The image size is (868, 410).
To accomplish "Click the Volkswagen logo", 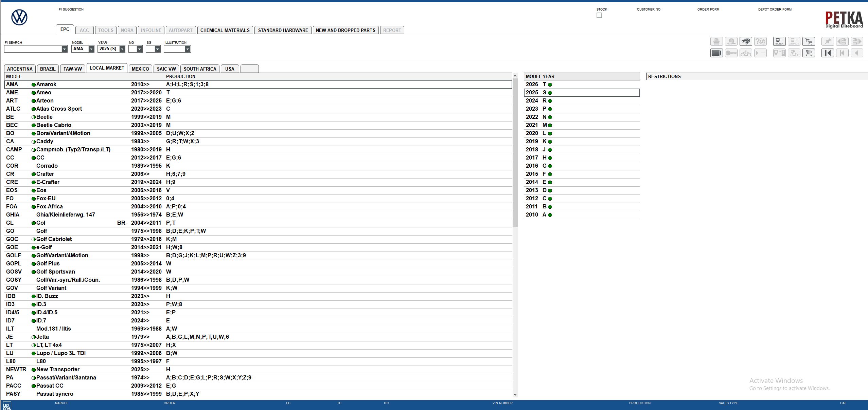I will click(19, 17).
